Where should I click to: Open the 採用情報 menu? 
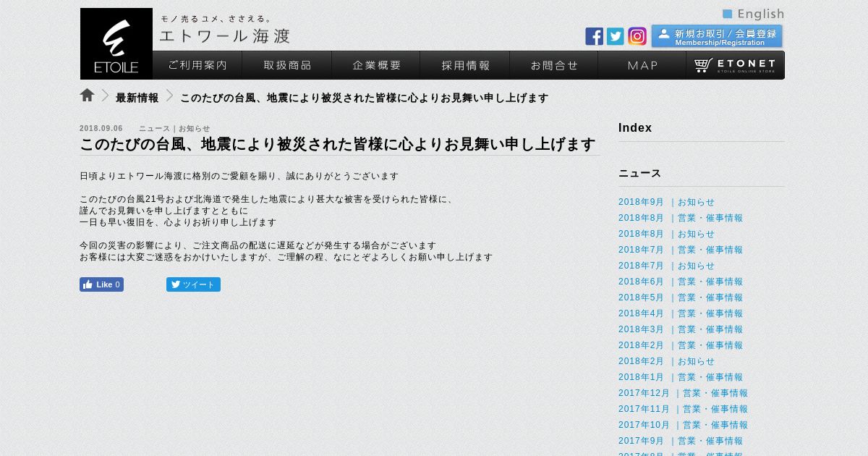coord(465,65)
